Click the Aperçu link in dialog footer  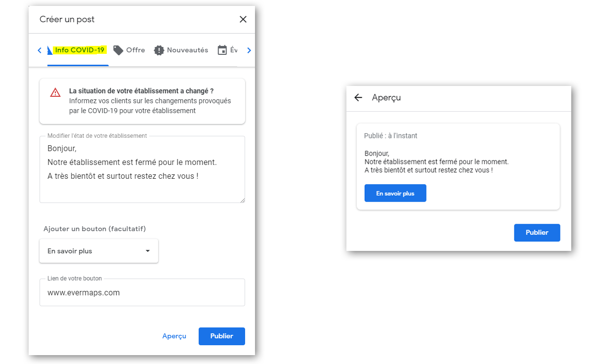(174, 336)
